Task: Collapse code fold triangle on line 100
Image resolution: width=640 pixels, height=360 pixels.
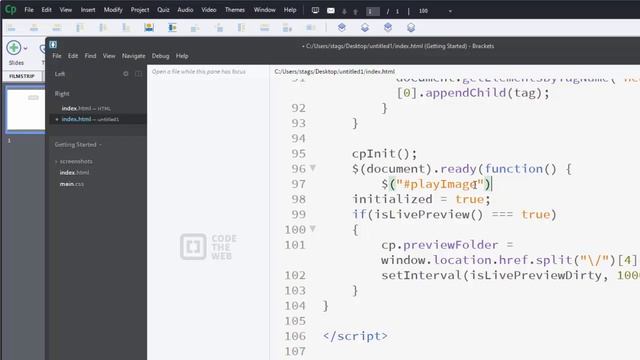Action: [313, 228]
